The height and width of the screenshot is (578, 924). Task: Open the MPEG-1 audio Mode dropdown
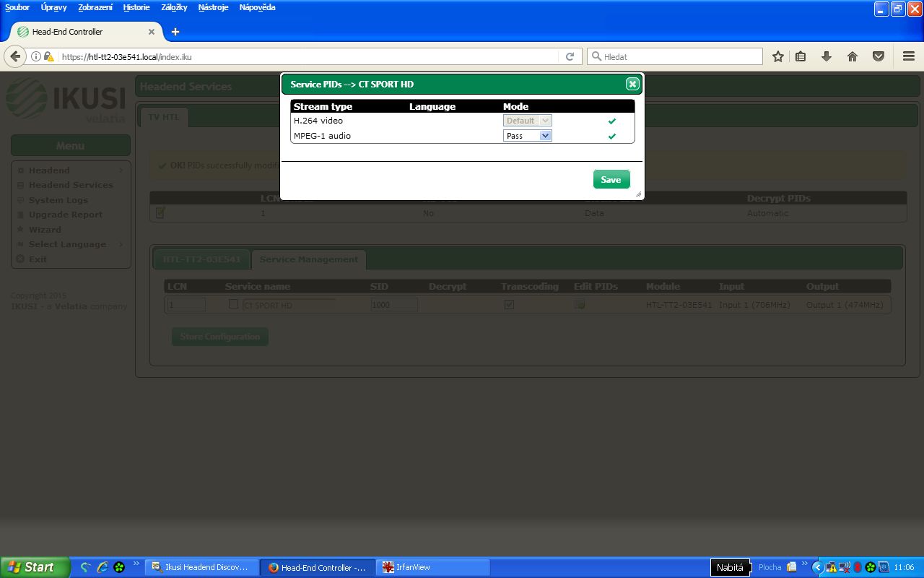coord(528,136)
